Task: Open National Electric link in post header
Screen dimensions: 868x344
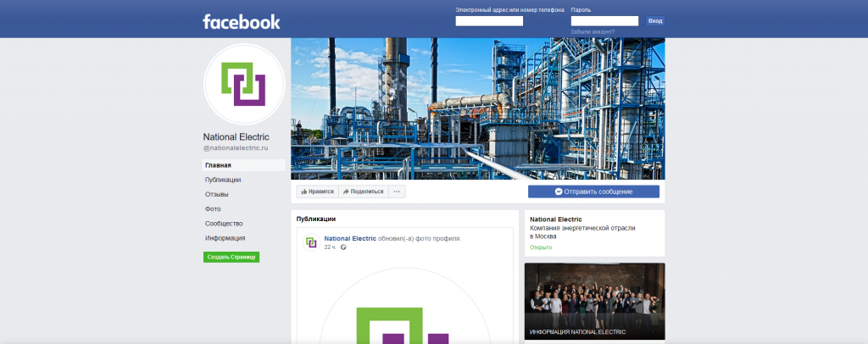Action: point(350,238)
